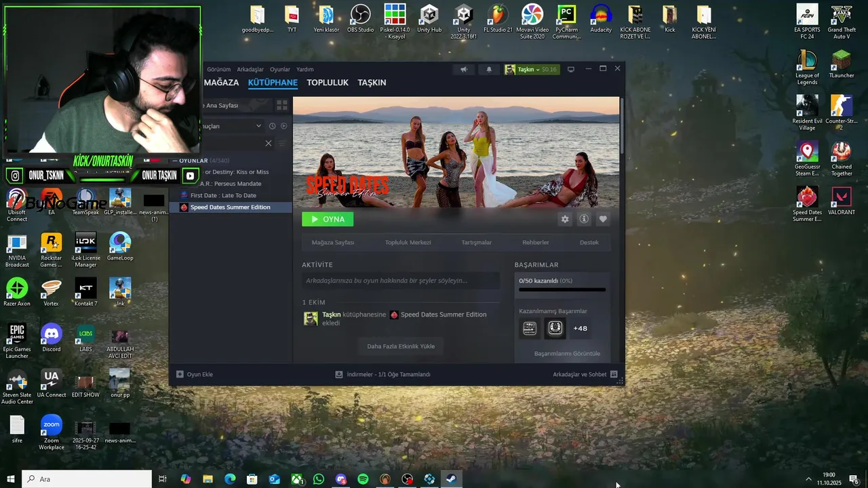Open game settings gear icon
This screenshot has width=868, height=488.
tap(565, 219)
